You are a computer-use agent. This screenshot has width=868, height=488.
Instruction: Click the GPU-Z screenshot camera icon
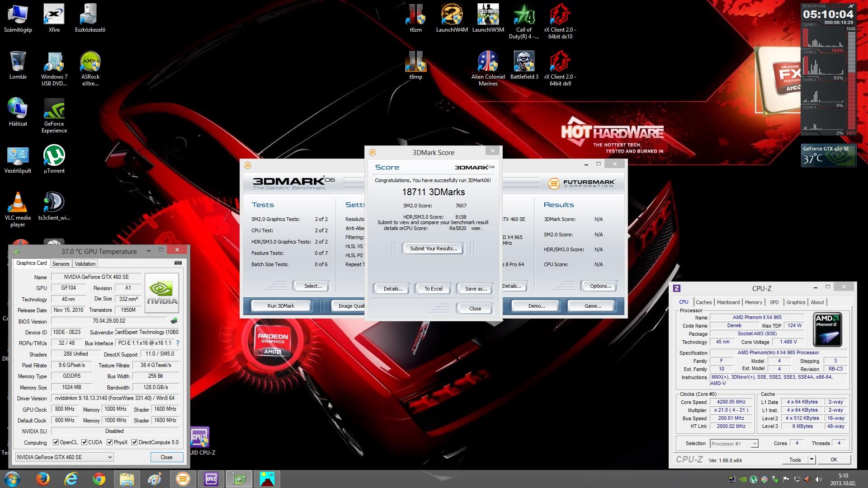pyautogui.click(x=178, y=263)
